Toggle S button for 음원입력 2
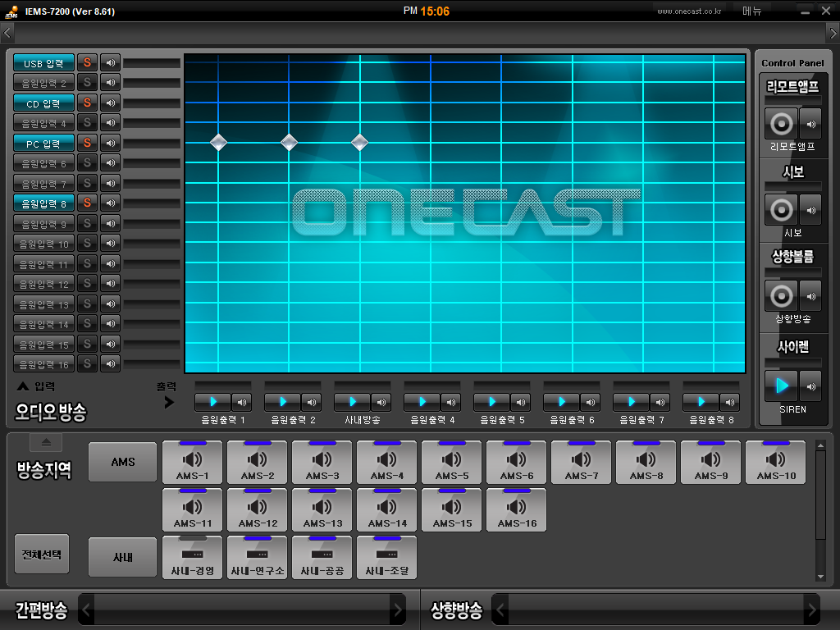Screen dimensions: 840x630 (x=87, y=83)
